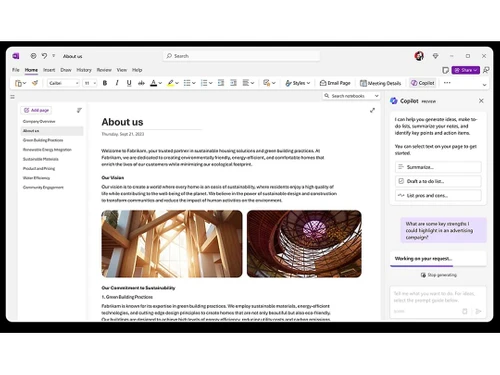Click Stop generating
Image resolution: width=500 pixels, height=375 pixels.
[x=438, y=275]
